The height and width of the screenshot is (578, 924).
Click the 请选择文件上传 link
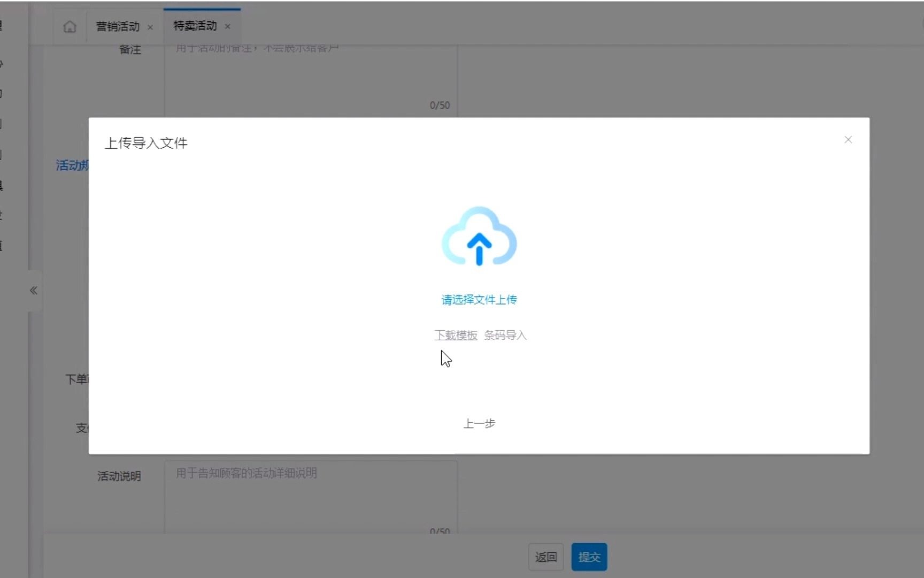coord(479,300)
